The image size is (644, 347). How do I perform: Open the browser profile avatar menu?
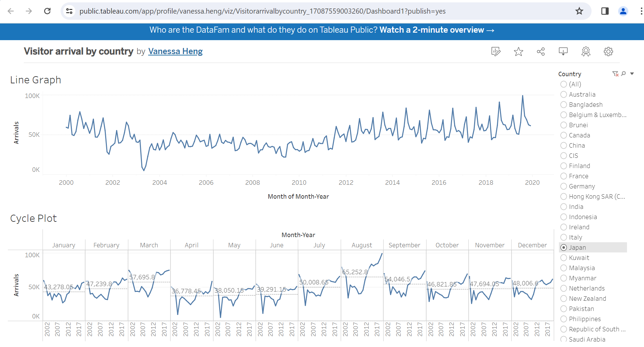pos(623,11)
